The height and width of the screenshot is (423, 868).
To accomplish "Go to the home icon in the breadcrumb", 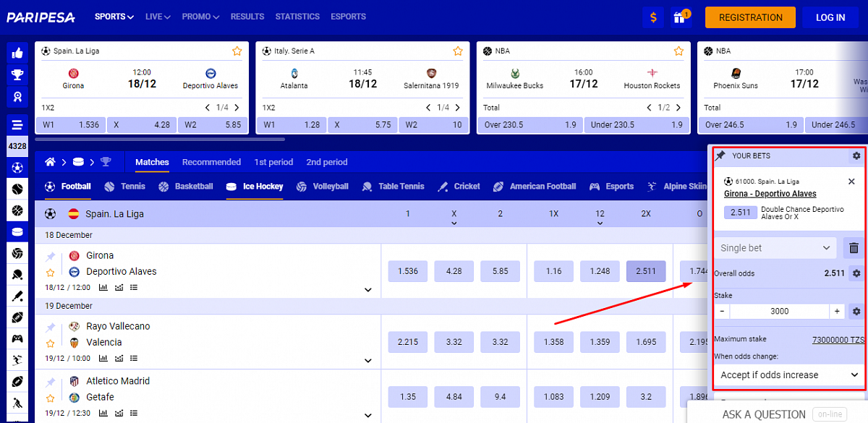I will [51, 162].
